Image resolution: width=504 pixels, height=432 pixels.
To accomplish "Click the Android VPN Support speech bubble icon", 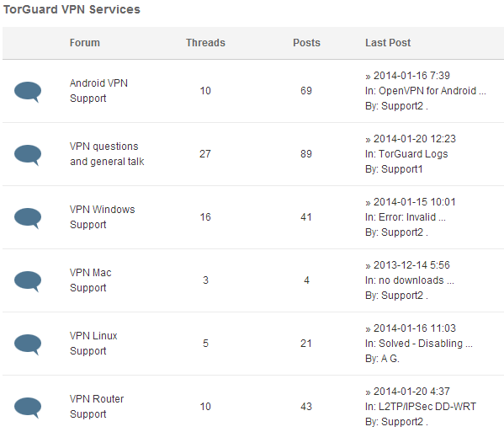I will tap(28, 92).
